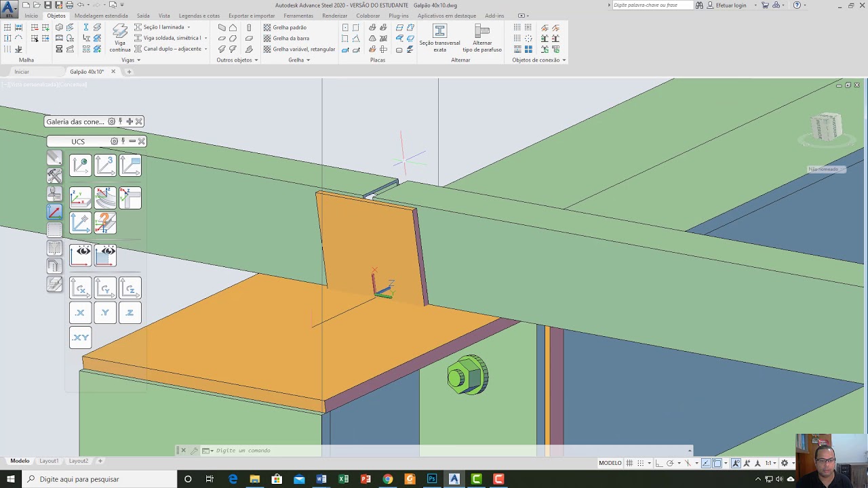Toggle object snap in status bar

717,463
